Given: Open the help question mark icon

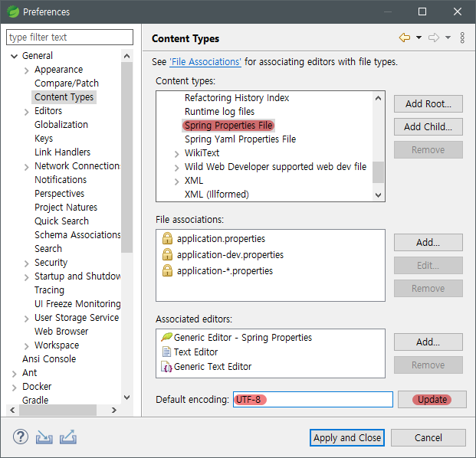Looking at the screenshot, I should [21, 437].
